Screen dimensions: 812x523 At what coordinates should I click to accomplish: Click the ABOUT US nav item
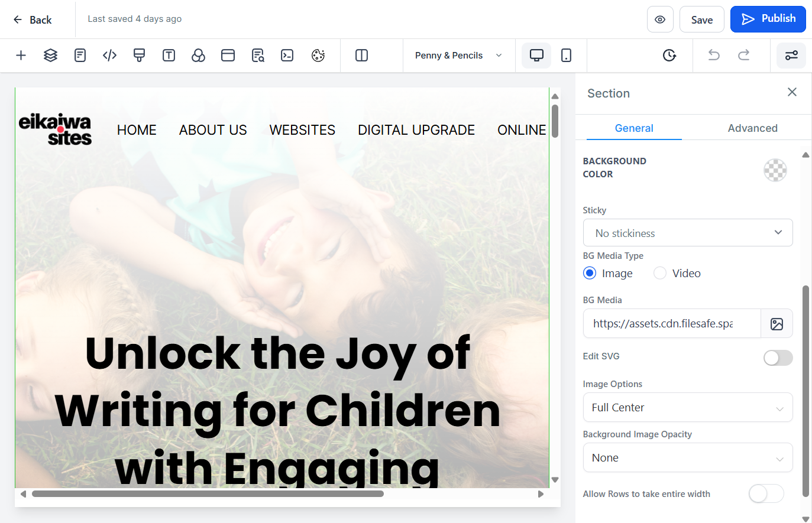pyautogui.click(x=213, y=130)
